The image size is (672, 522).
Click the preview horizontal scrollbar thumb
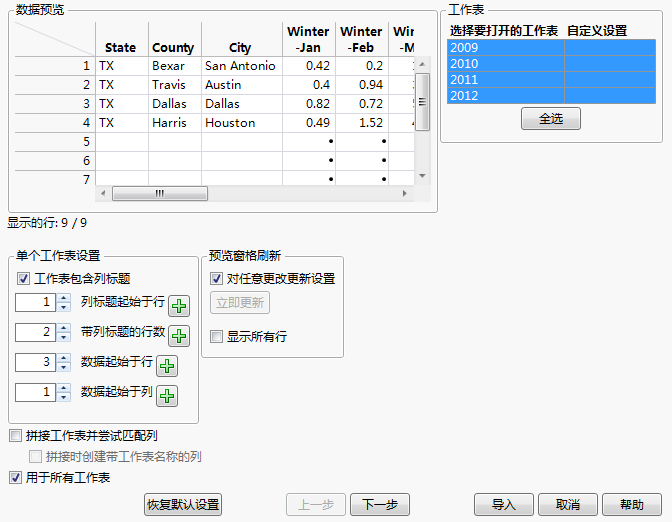click(x=160, y=193)
